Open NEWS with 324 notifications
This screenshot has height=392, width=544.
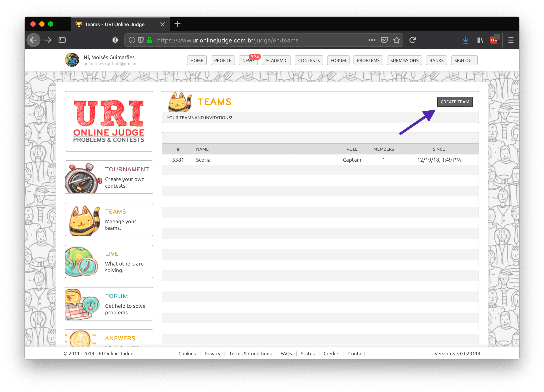pyautogui.click(x=248, y=60)
